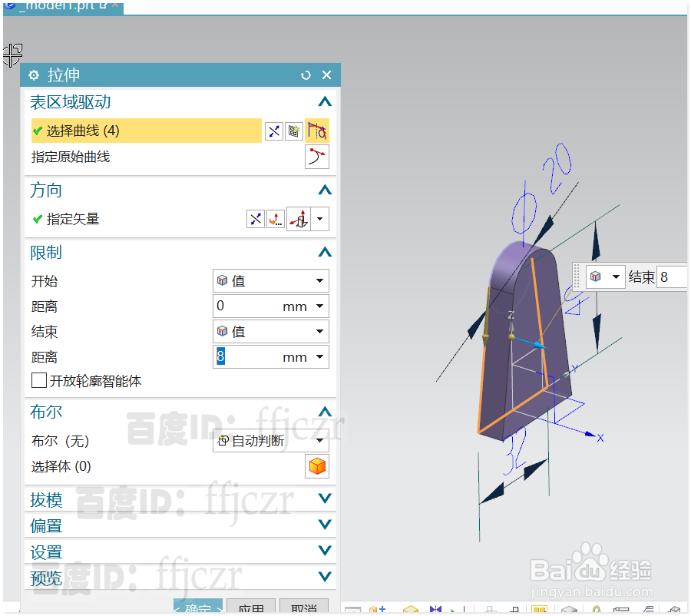Screen dimensions: 691x616
Task: Open the 结束 limit type dropdown showing 值
Action: pyautogui.click(x=270, y=332)
